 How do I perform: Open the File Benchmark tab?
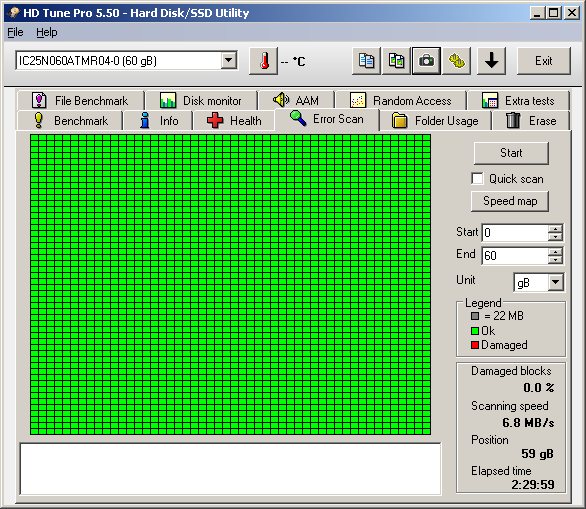(81, 101)
